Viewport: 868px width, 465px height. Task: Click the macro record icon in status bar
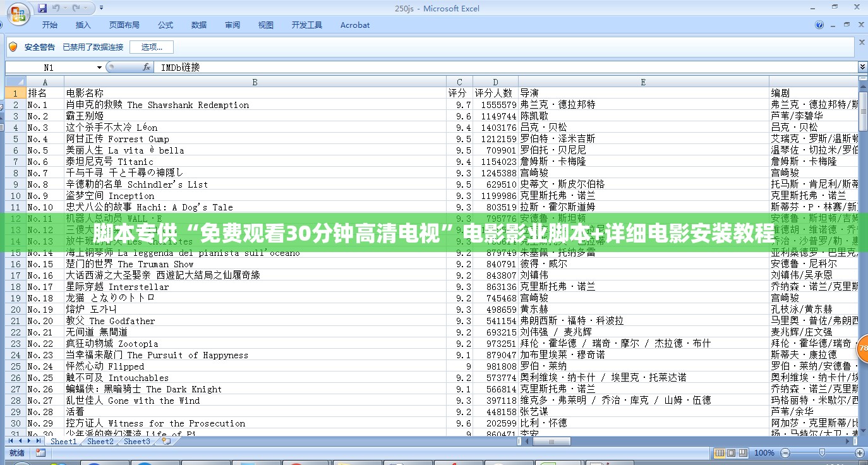click(40, 453)
